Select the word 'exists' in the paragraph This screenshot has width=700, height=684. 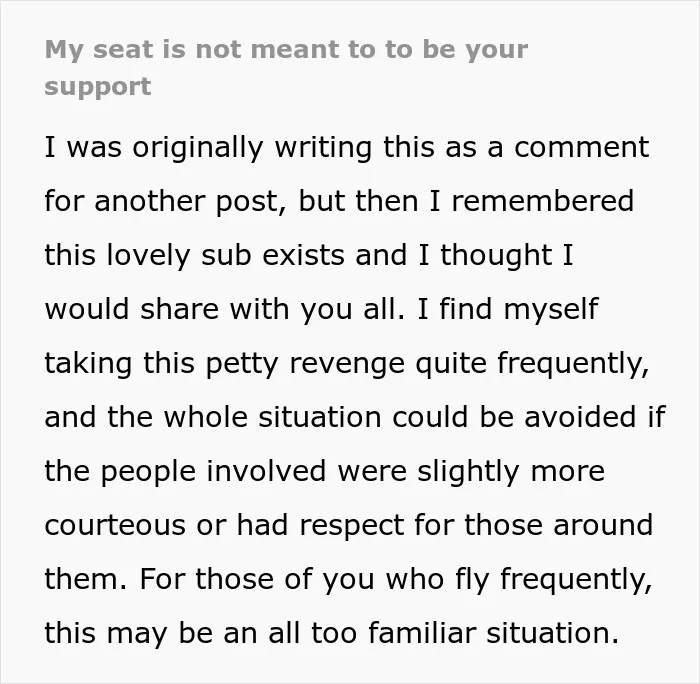pos(304,256)
